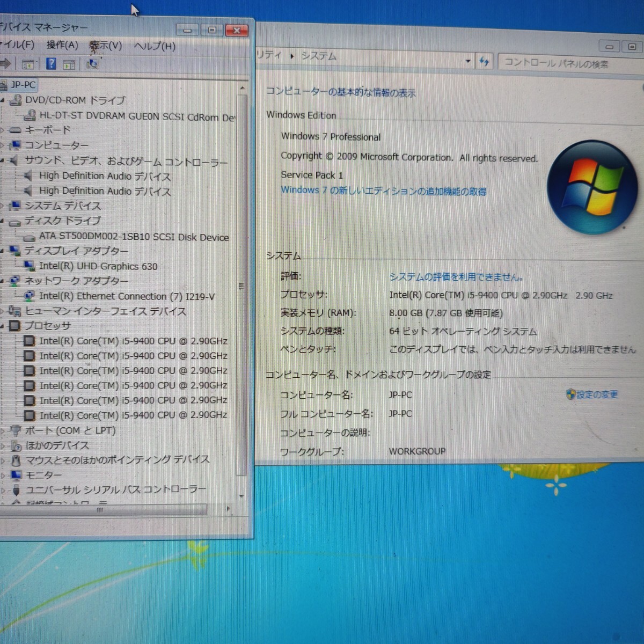Image resolution: width=644 pixels, height=644 pixels.
Task: Click the Computer category icon
Action: pyautogui.click(x=15, y=145)
